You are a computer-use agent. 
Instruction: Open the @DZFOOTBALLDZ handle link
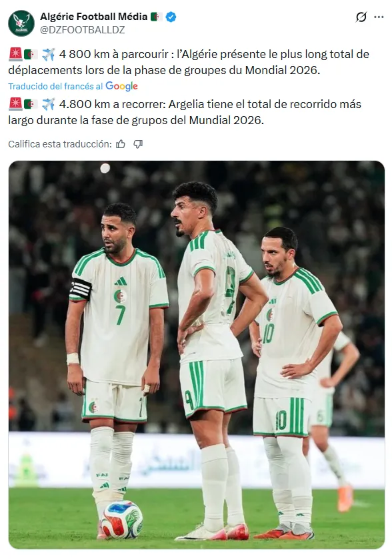(82, 30)
